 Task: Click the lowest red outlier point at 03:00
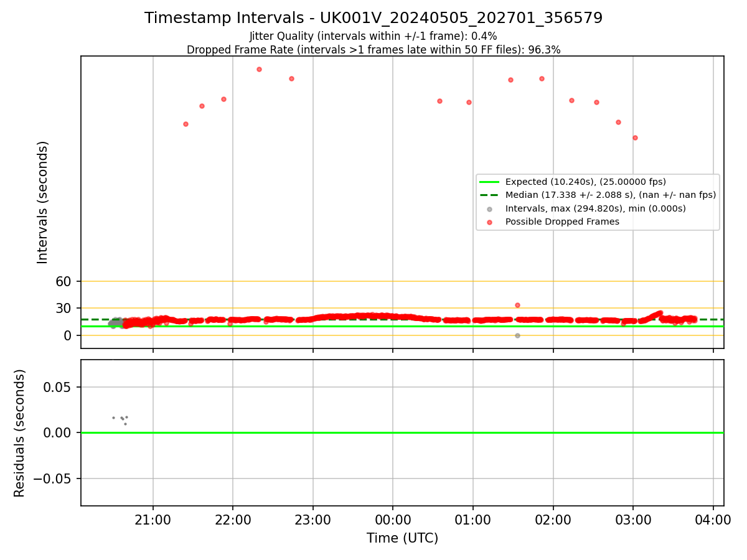click(635, 138)
